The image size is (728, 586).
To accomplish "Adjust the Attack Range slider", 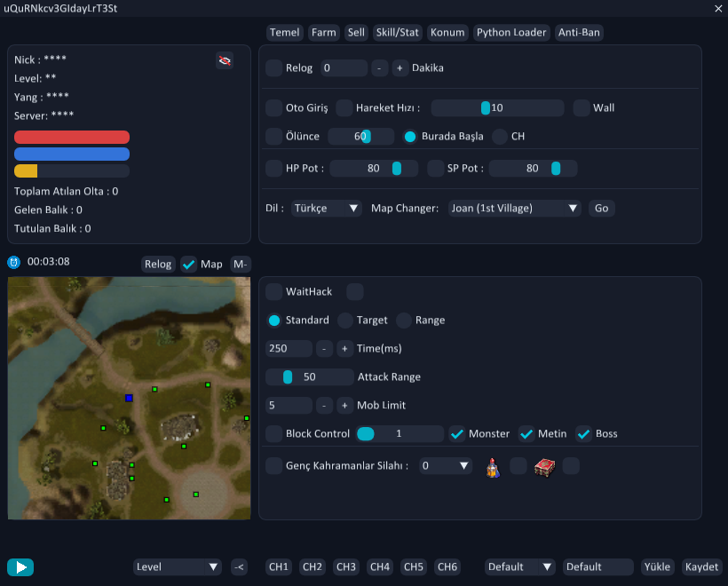I will 310,377.
